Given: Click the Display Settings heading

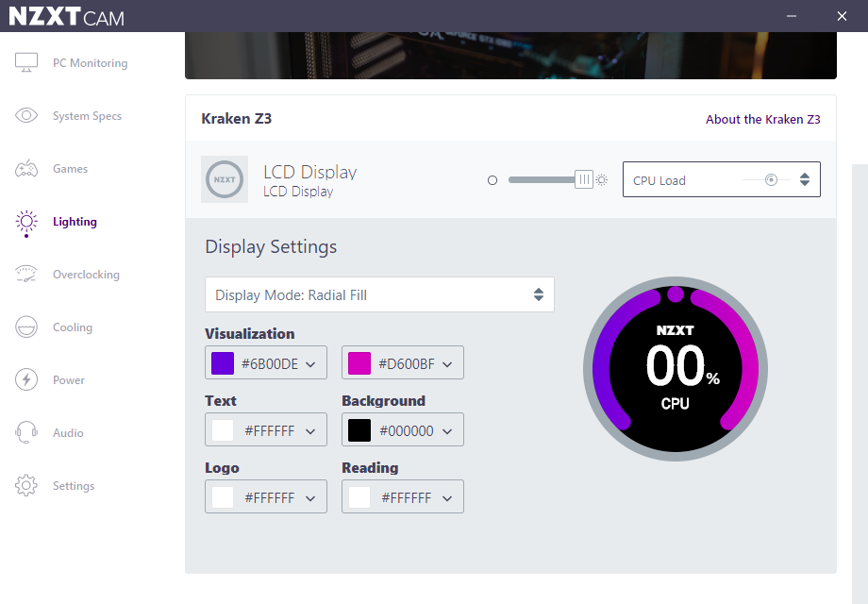Looking at the screenshot, I should [271, 246].
